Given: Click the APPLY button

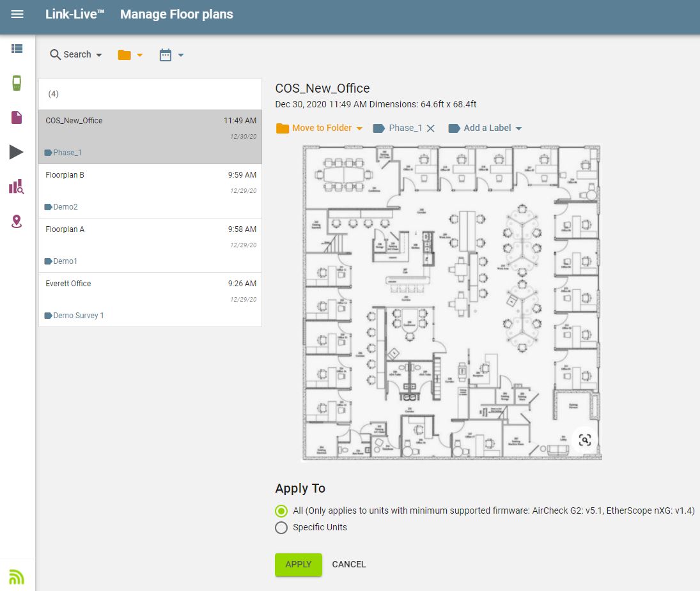Looking at the screenshot, I should (x=298, y=564).
